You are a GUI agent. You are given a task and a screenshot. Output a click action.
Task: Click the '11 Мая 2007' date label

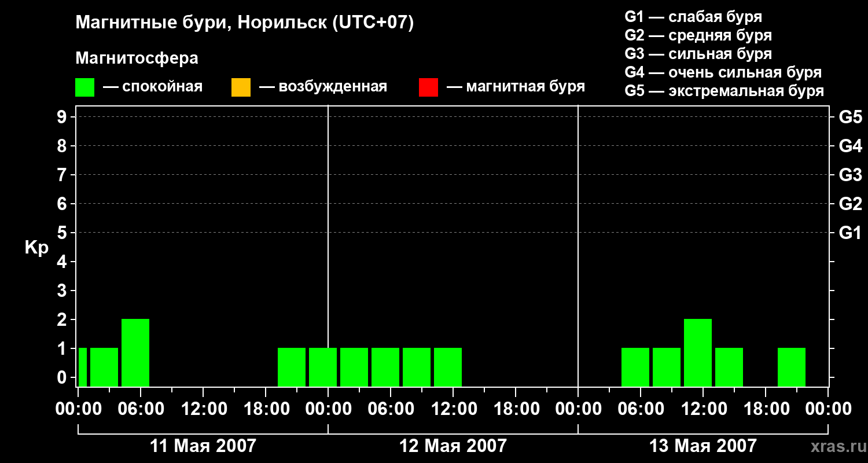(x=203, y=446)
